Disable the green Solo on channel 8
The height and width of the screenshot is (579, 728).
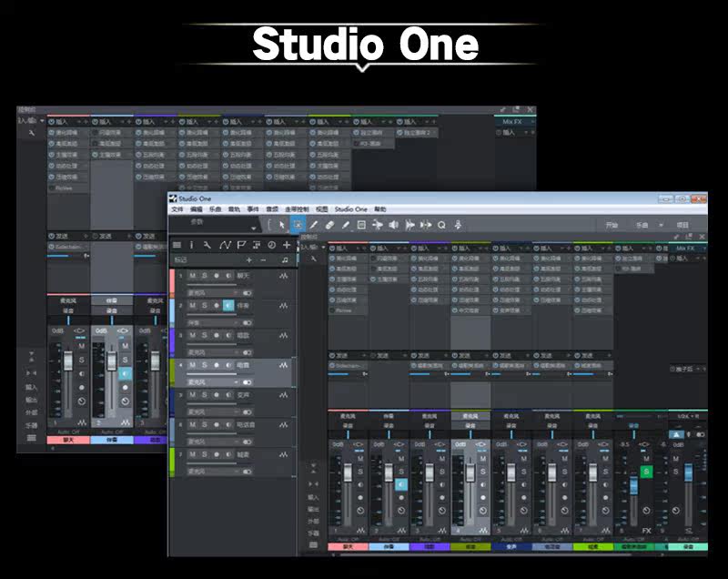[x=646, y=472]
